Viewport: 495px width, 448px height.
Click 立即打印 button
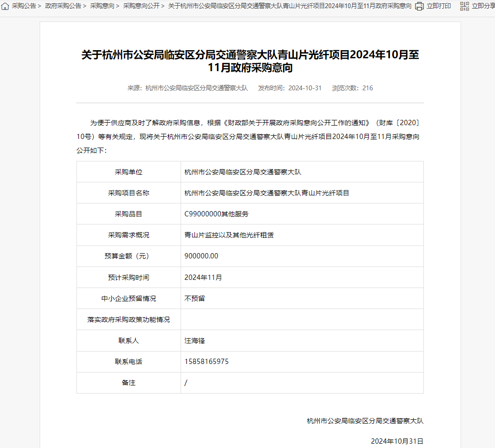439,6
